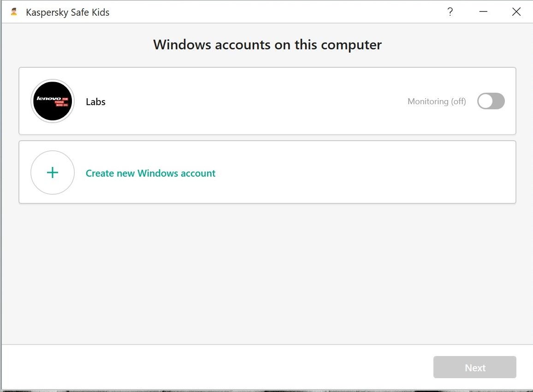This screenshot has width=533, height=392.
Task: Click the taskbar strip at the screen bottom
Action: pos(266,390)
